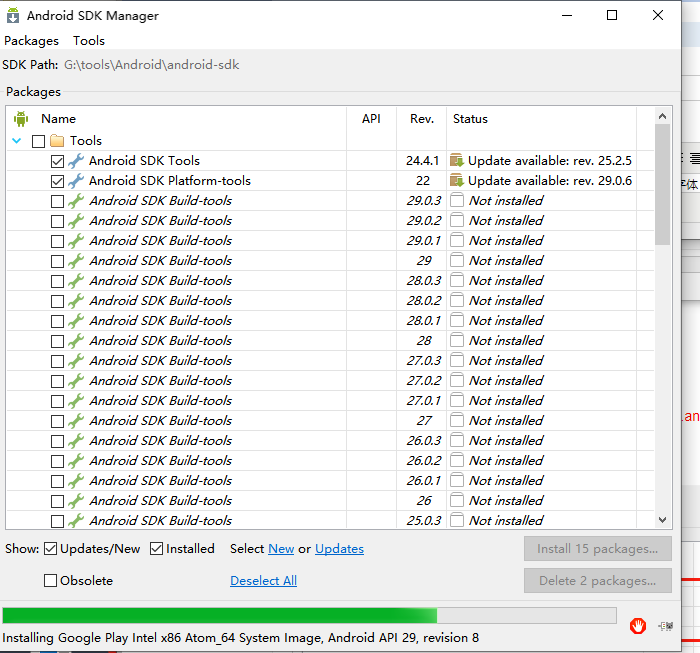
Task: Check the Tools group checkbox
Action: click(38, 141)
